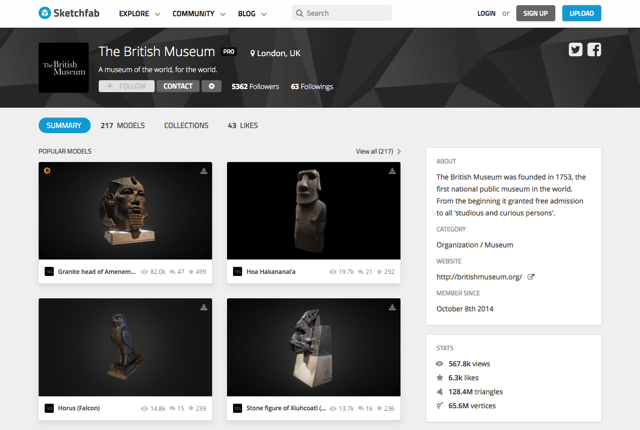Click the author avatar beside Granite head title
Viewport: 640px width, 430px height.
pos(49,271)
